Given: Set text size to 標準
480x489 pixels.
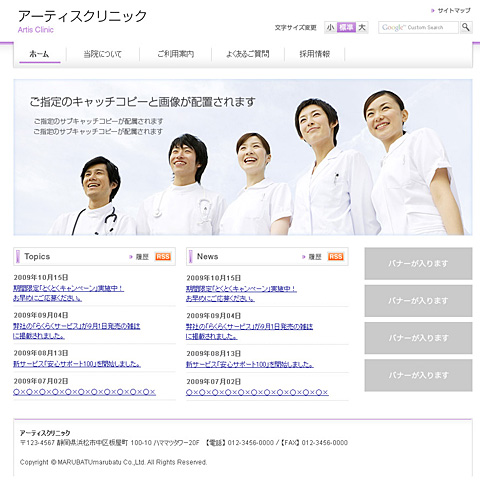Looking at the screenshot, I should tap(346, 27).
